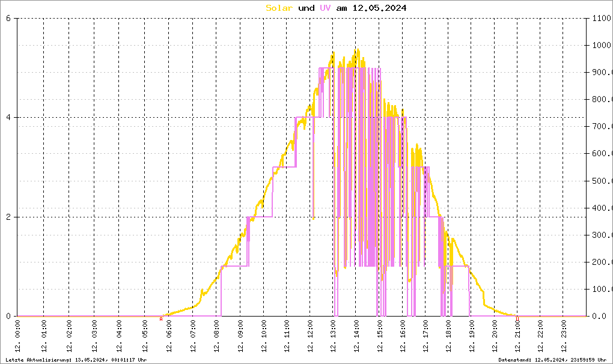Click the time label 12. 18:00
Screen dimensions: 613x364
448,336
